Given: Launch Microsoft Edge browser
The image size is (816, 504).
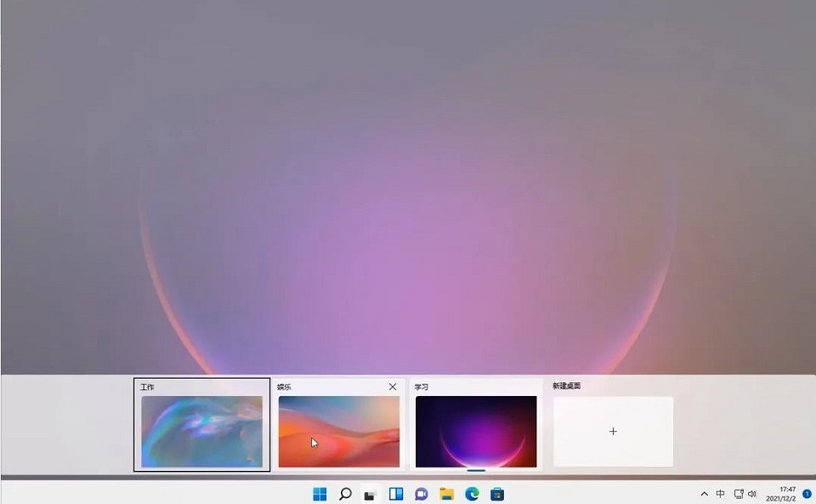Looking at the screenshot, I should pyautogui.click(x=472, y=494).
